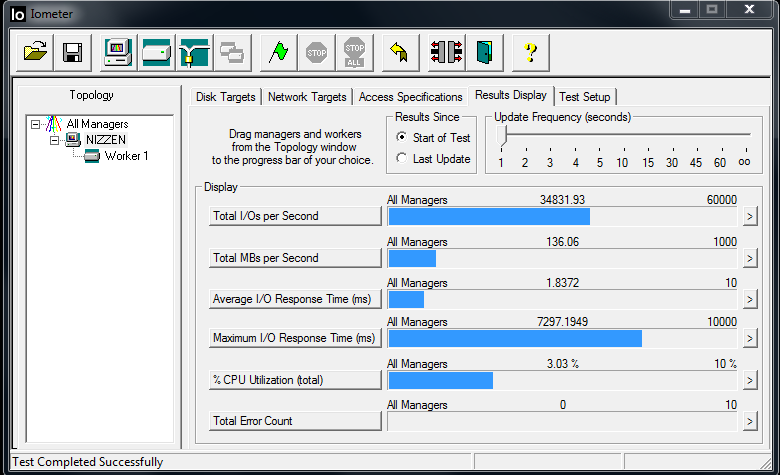This screenshot has height=475, width=780.
Task: Open details arrow for Average I/O Response Time
Action: tap(750, 299)
